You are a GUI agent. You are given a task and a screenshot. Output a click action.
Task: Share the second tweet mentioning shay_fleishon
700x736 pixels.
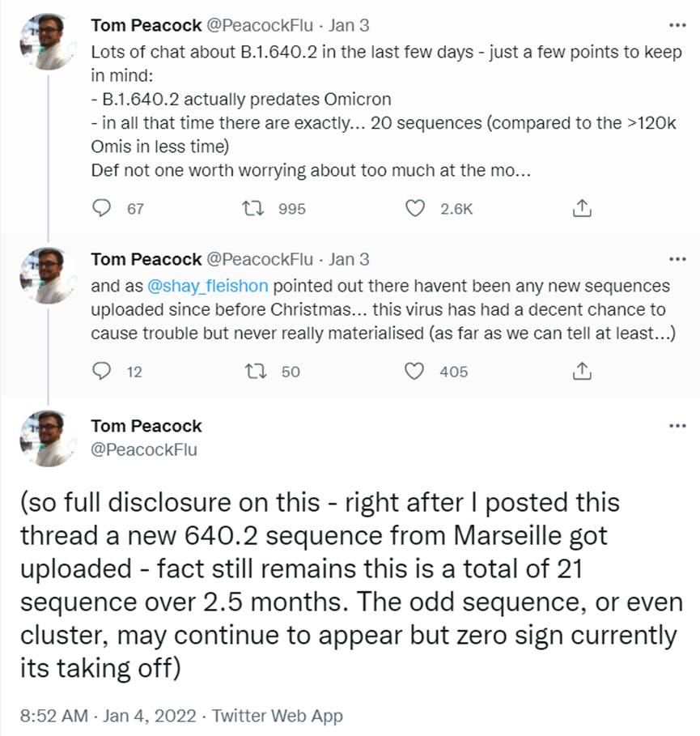580,371
